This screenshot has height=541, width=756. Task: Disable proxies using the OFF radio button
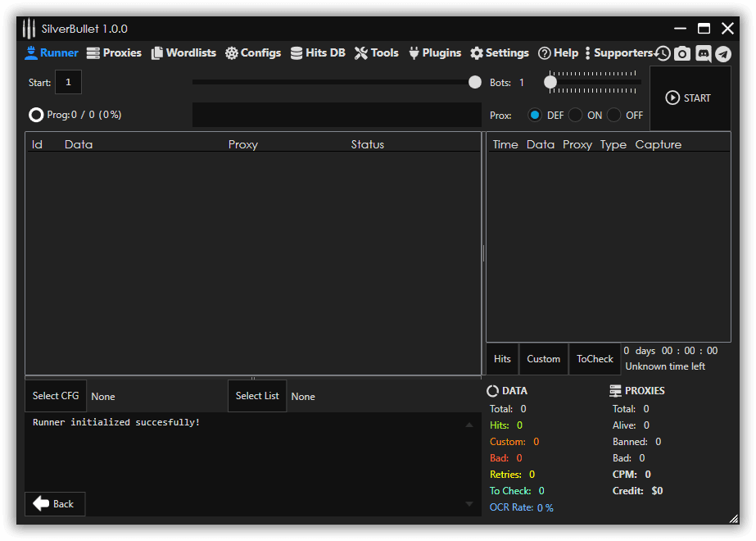pos(613,115)
